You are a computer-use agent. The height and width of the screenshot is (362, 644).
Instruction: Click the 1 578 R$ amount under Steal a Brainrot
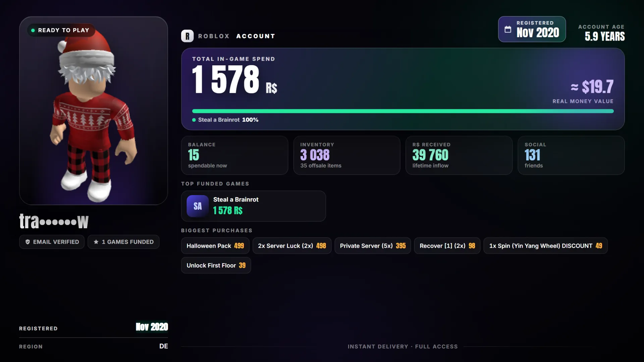pos(228,210)
